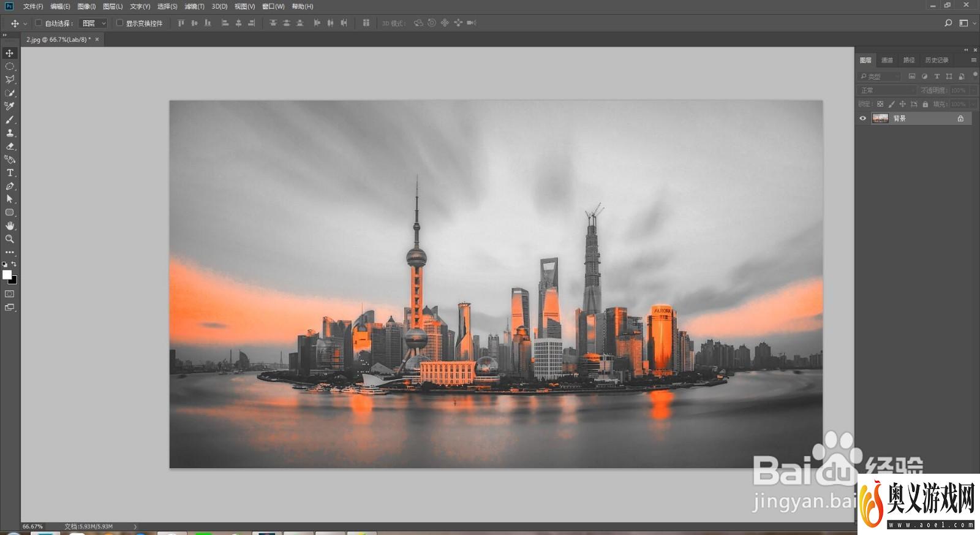Open the 类型 layer filter dropdown
The width and height of the screenshot is (980, 535).
click(x=880, y=76)
